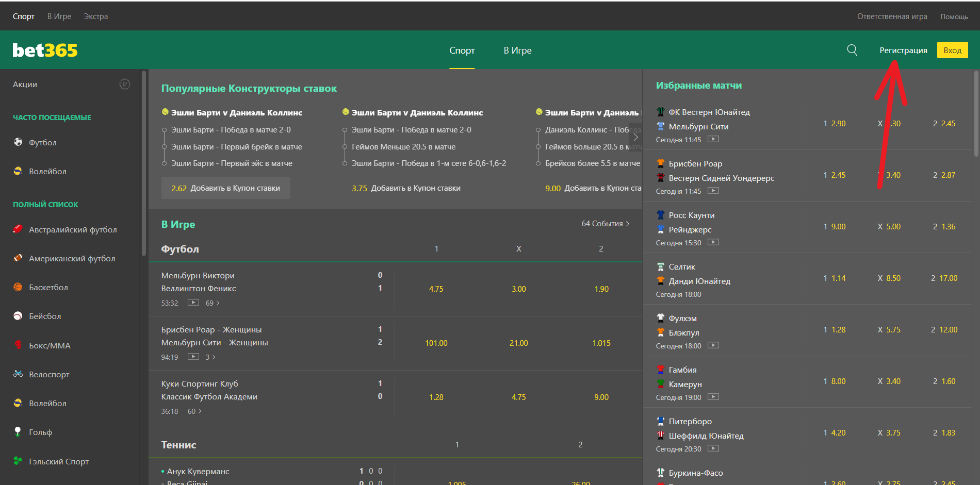Pick draw odds 8.50 Селтик match
980x485 pixels.
pyautogui.click(x=889, y=278)
